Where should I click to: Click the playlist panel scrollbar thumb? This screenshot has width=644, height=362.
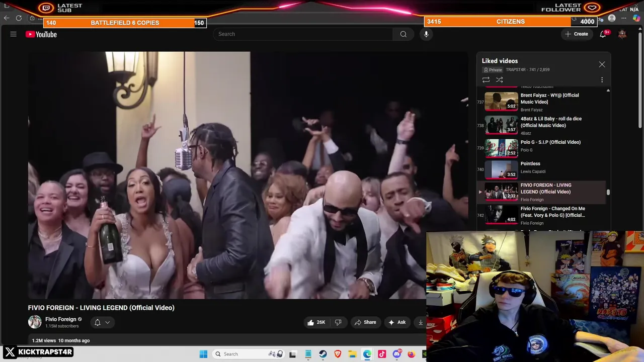(x=608, y=192)
